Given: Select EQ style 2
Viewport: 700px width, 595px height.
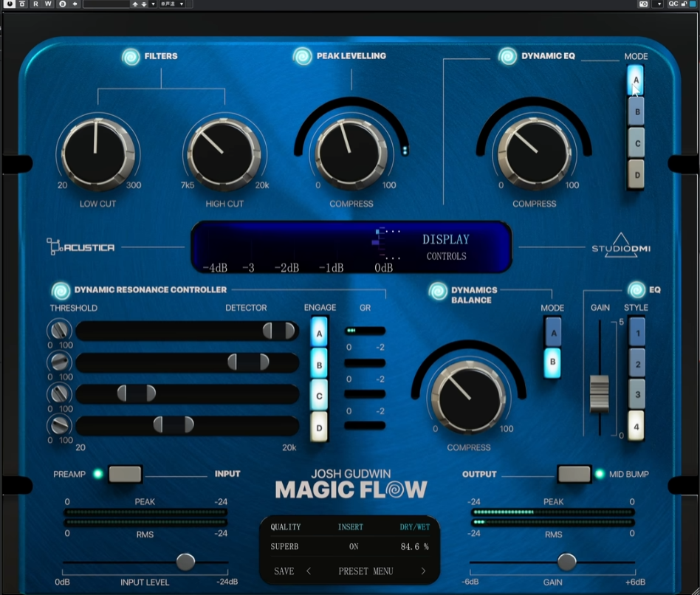Looking at the screenshot, I should click(x=637, y=364).
